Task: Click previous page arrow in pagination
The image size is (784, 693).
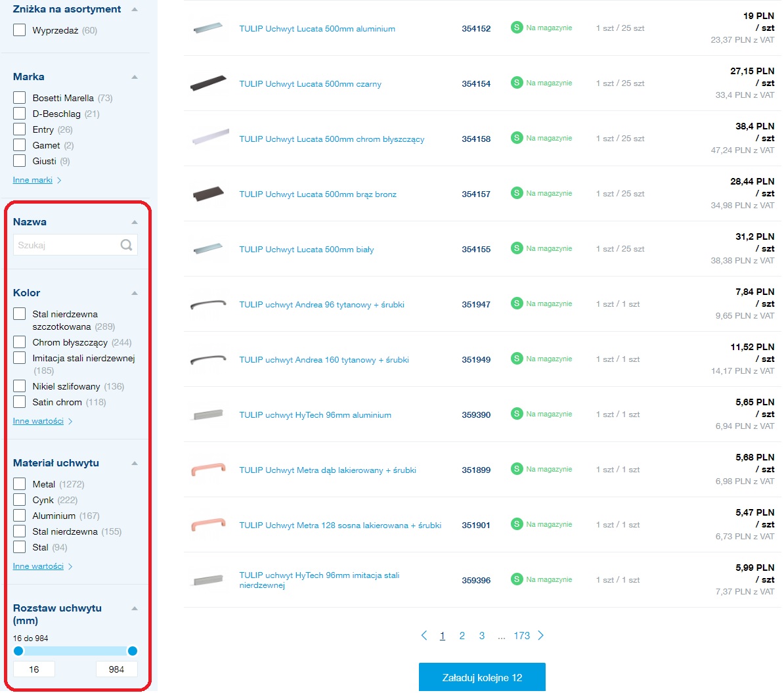Action: tap(424, 635)
